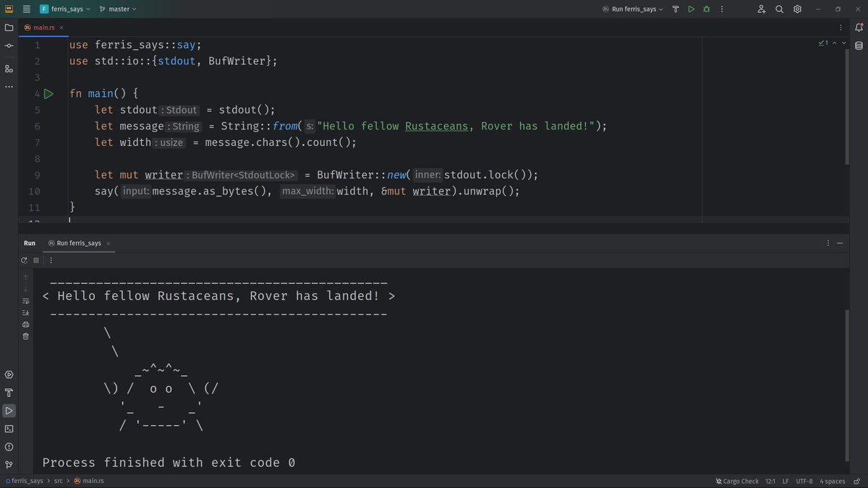
Task: Click main.rs in the breadcrumb bar
Action: [x=90, y=481]
